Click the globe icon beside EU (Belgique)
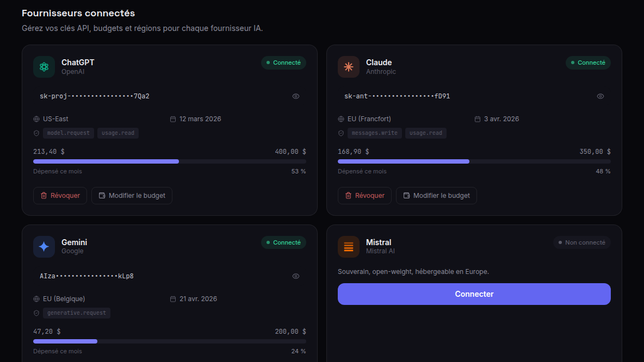The width and height of the screenshot is (644, 362). [x=36, y=299]
